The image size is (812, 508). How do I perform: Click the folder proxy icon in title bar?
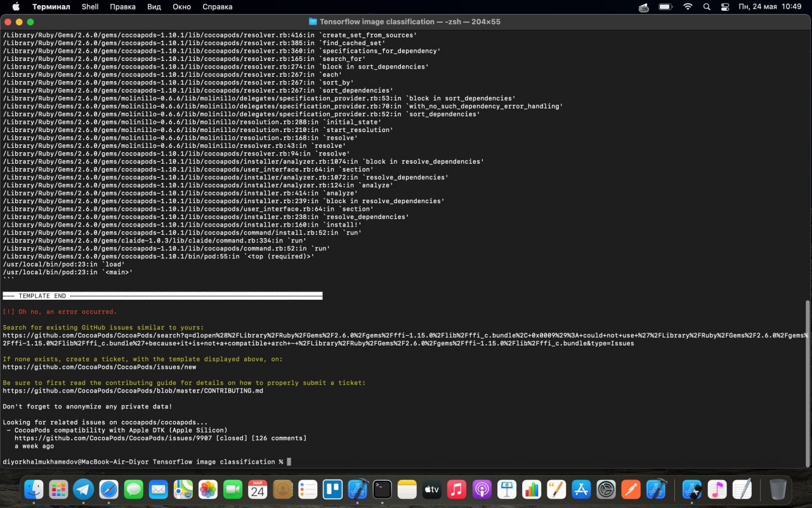click(x=313, y=22)
